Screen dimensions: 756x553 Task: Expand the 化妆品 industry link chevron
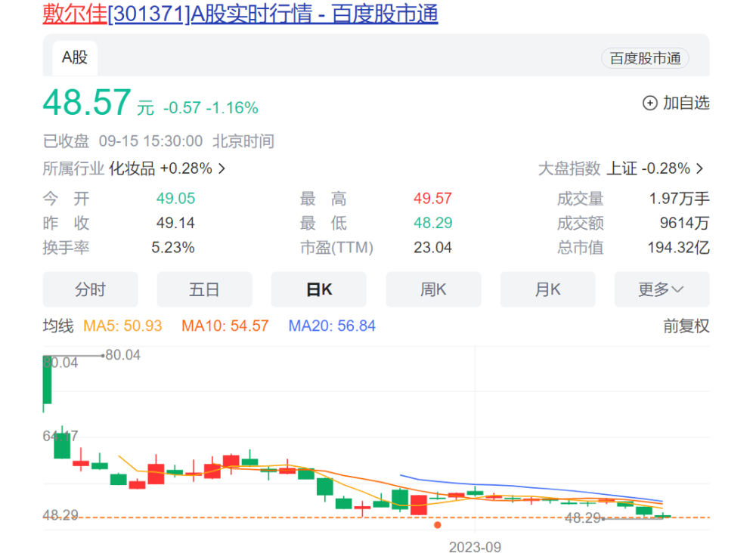[222, 168]
